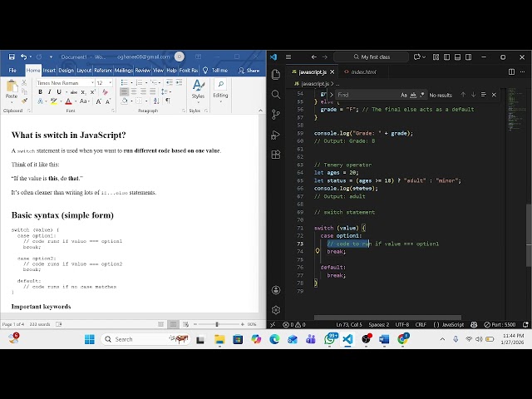
Task: Click the Increase Indent icon in Word
Action: click(179, 82)
